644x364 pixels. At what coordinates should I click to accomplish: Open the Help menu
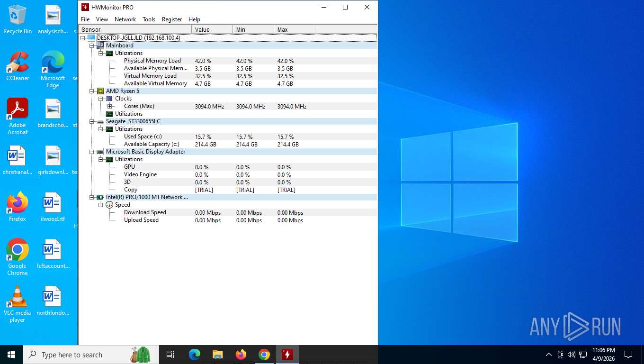point(194,19)
